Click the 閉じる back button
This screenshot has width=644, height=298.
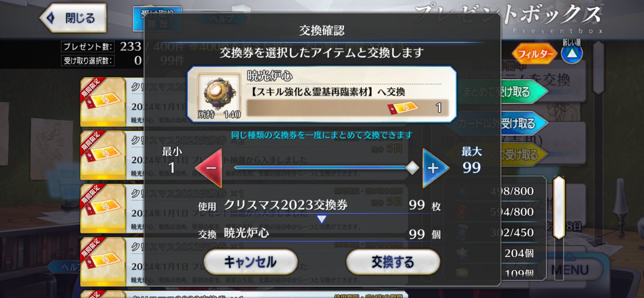[x=73, y=18]
